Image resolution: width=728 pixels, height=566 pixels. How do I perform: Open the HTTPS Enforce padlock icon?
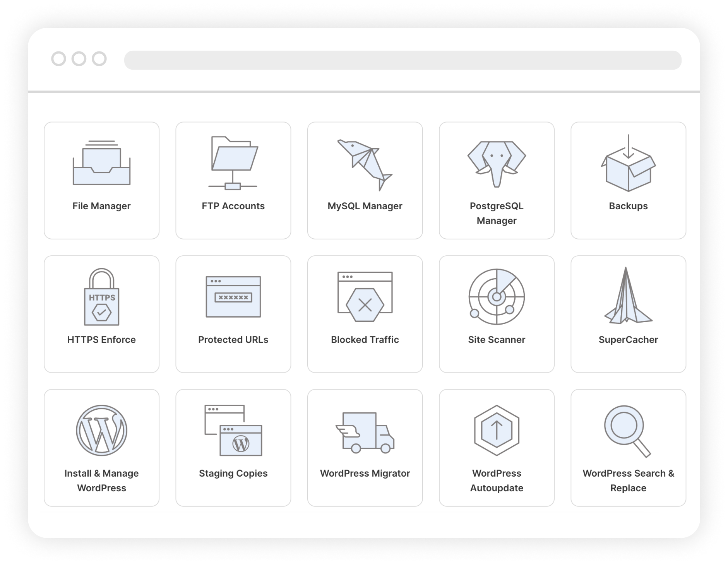point(101,297)
